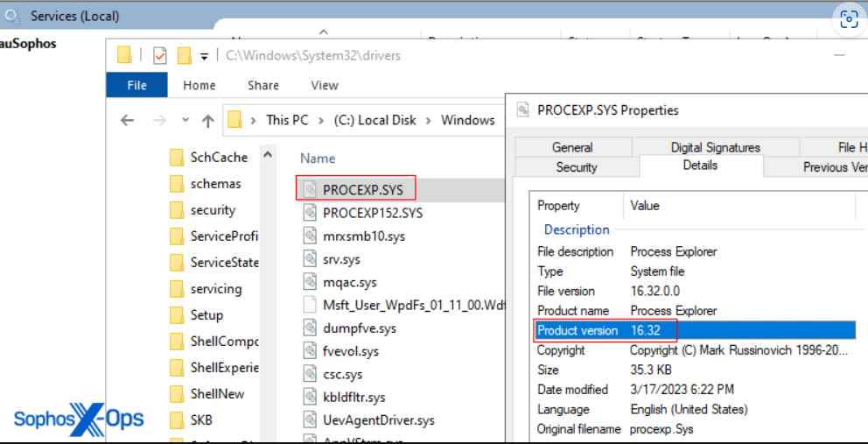Click the UevAgentDriver.sys file icon
868x444 pixels.
pyautogui.click(x=310, y=419)
